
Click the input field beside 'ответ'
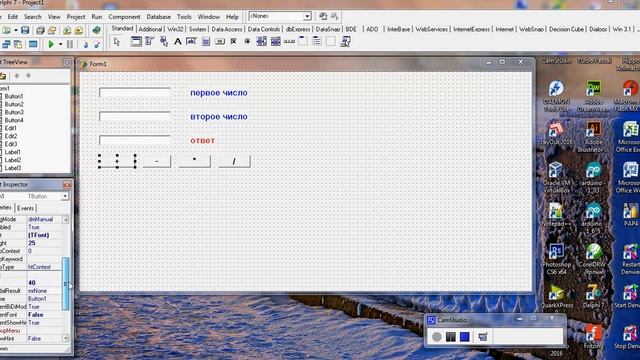[135, 140]
